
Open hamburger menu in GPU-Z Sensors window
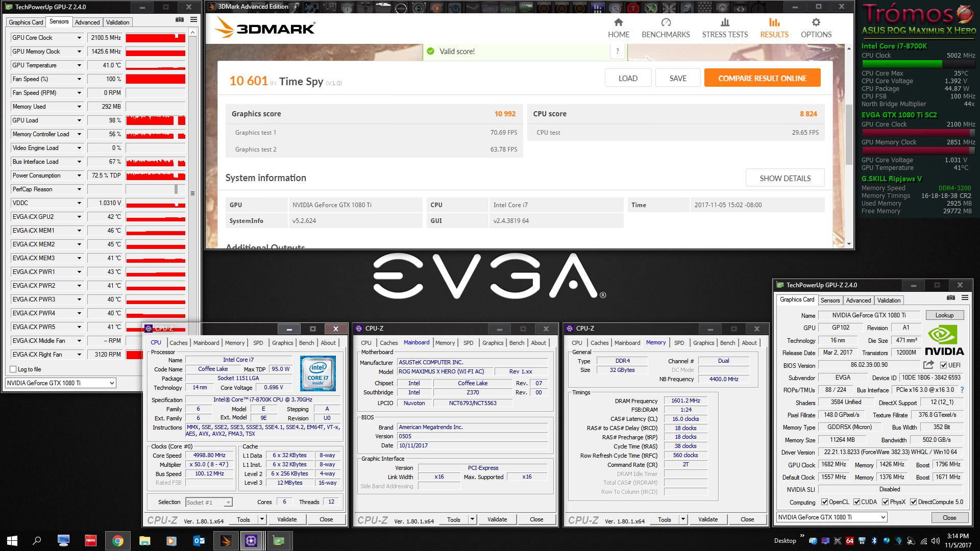click(193, 19)
